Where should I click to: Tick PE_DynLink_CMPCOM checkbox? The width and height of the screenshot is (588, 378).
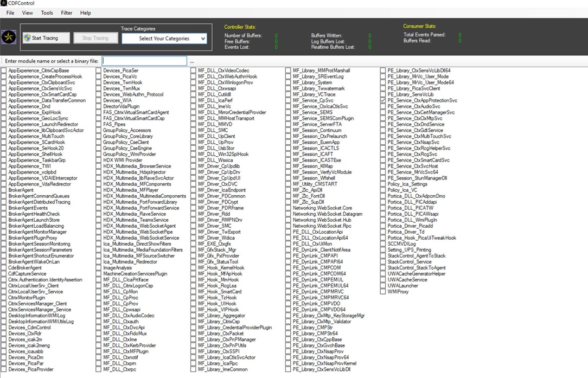click(288, 268)
